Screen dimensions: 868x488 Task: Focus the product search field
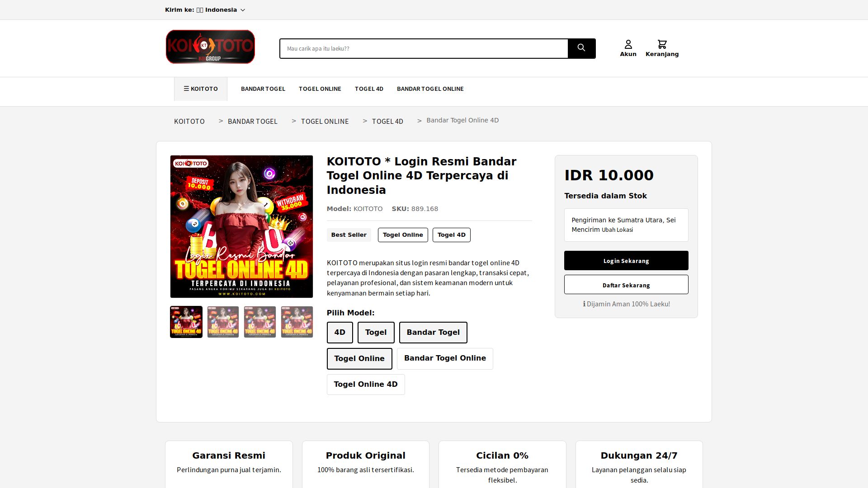tap(424, 48)
